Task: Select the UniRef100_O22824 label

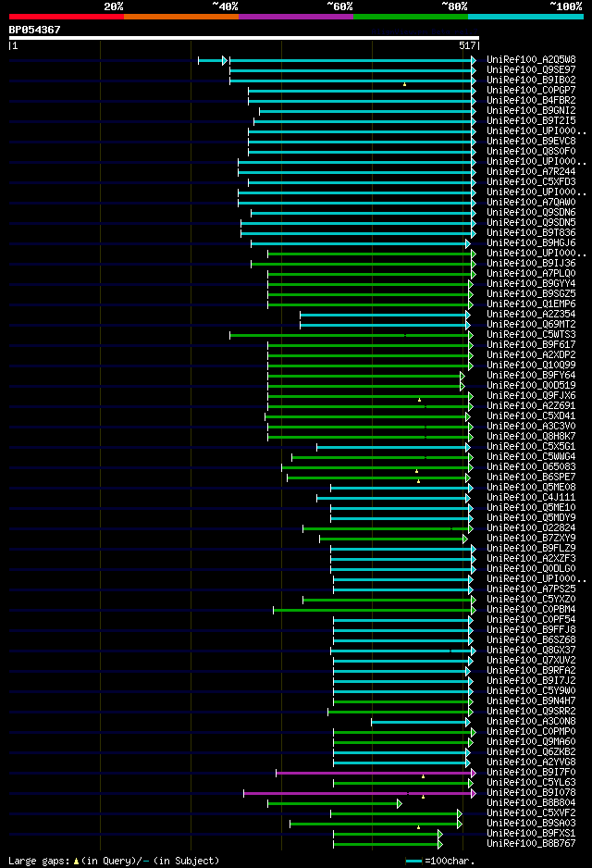Action: (531, 527)
